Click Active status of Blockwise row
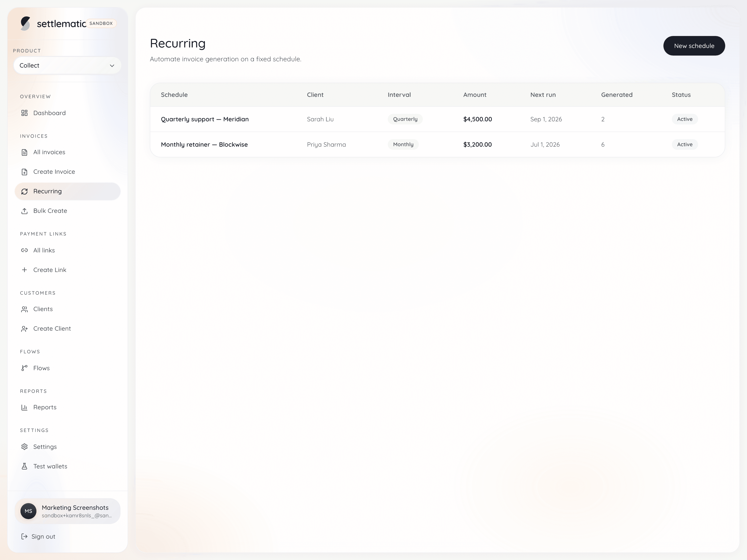Viewport: 747px width, 560px height. pyautogui.click(x=685, y=144)
